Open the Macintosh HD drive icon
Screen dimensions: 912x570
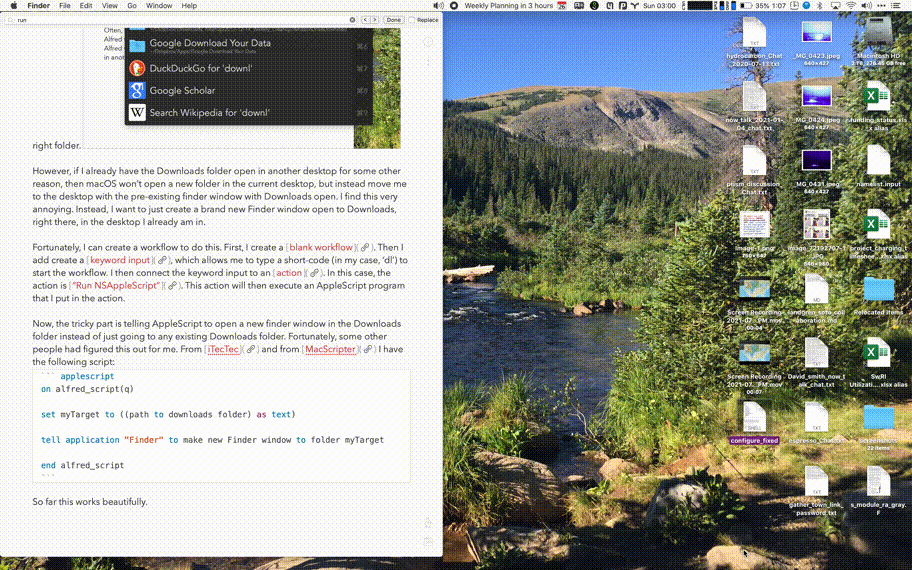pos(878,33)
